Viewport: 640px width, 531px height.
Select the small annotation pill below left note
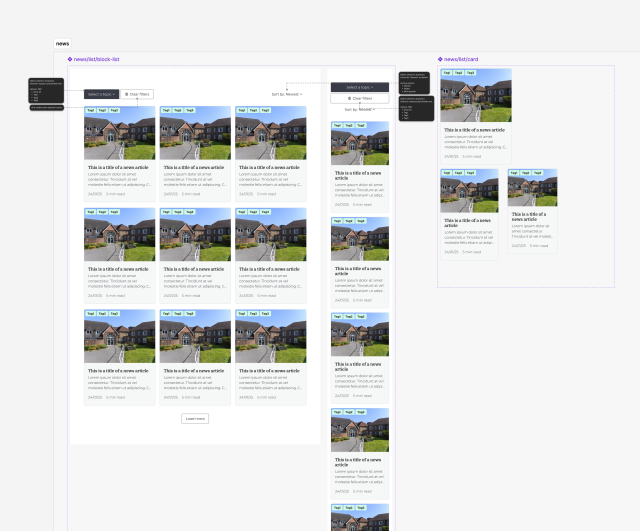click(x=47, y=108)
